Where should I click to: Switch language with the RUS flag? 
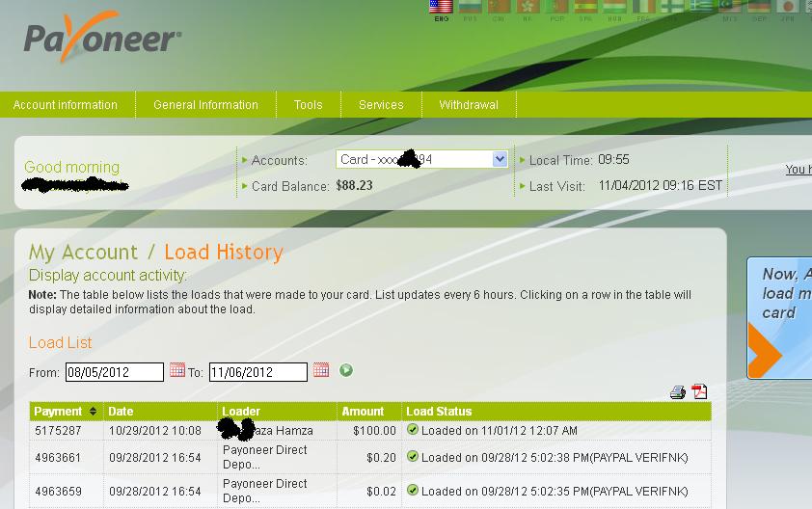click(x=470, y=7)
